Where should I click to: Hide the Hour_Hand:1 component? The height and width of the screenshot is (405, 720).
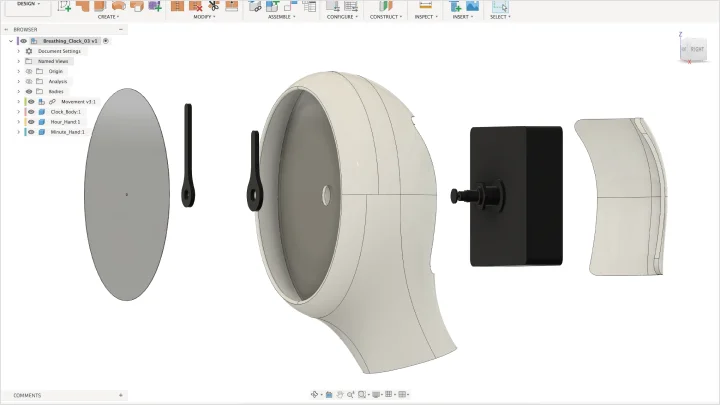31,122
